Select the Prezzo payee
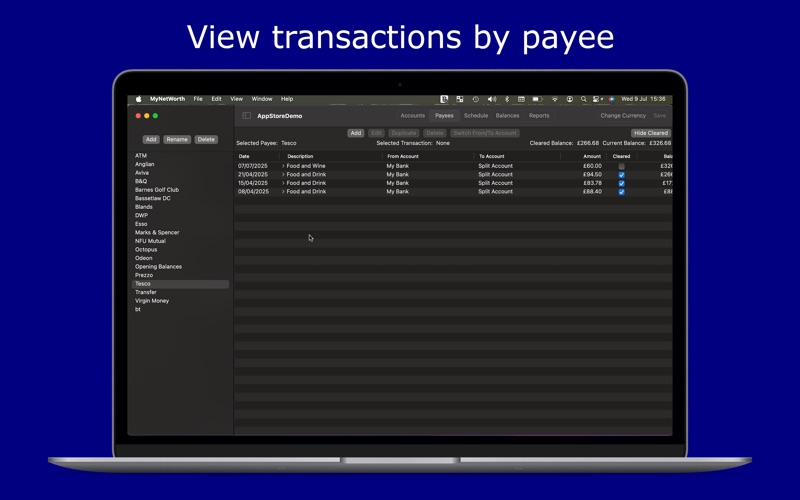 144,276
